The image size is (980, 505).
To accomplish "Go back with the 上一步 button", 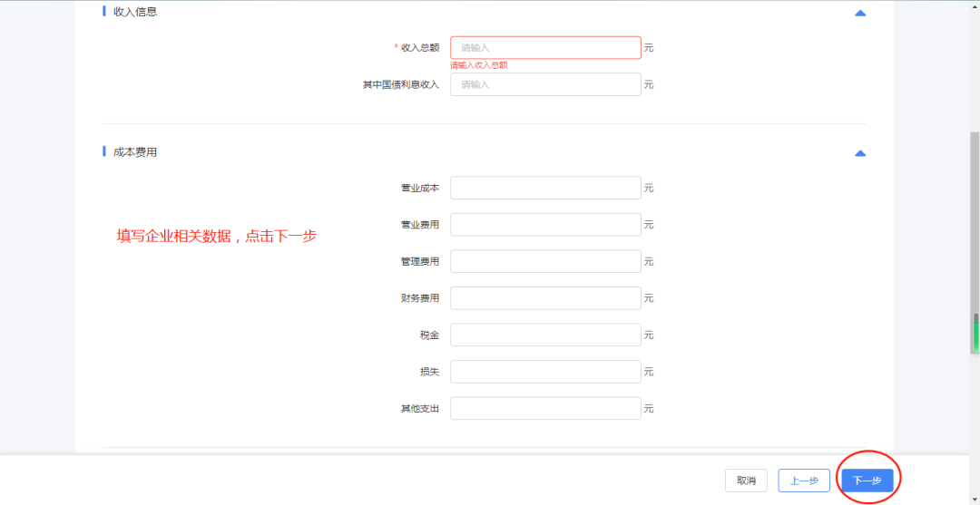I will click(x=804, y=481).
